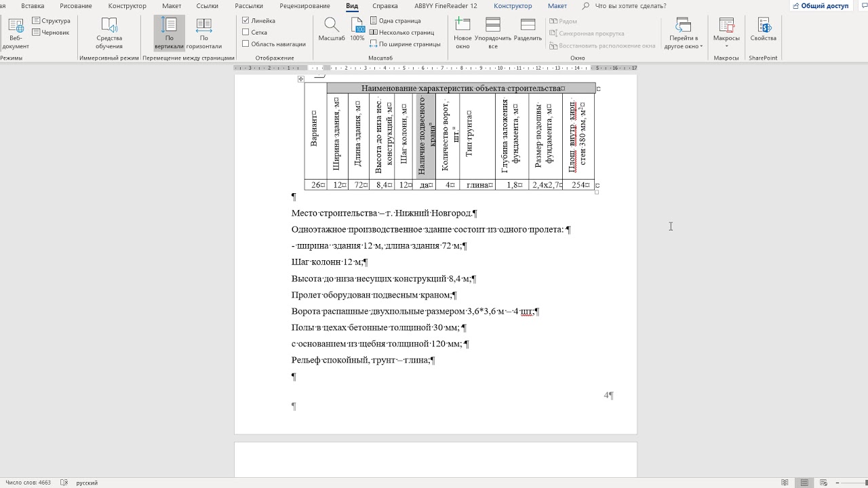
Task: Open Новое окно for document
Action: [x=462, y=34]
